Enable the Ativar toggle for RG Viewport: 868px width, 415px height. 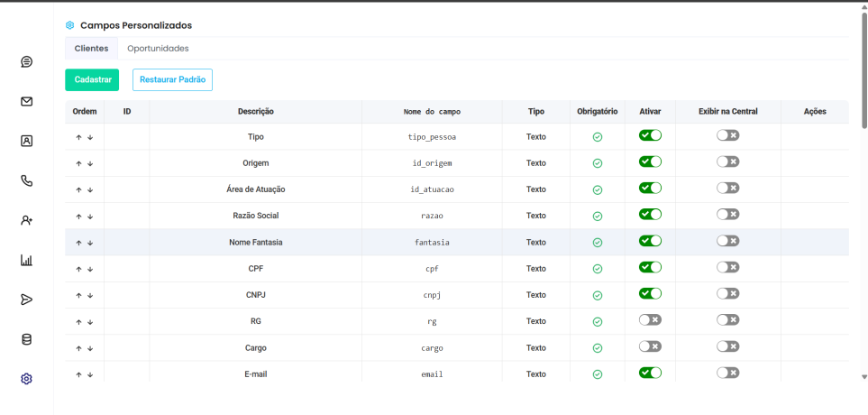[x=650, y=319]
